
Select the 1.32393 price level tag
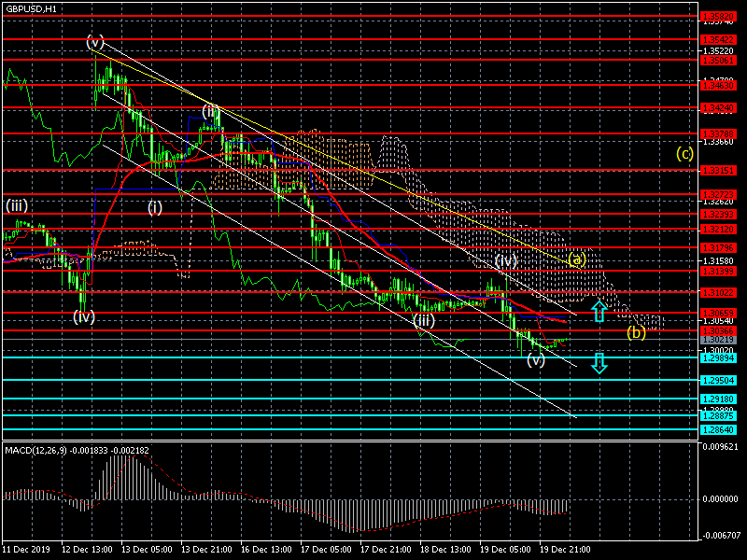click(x=718, y=214)
